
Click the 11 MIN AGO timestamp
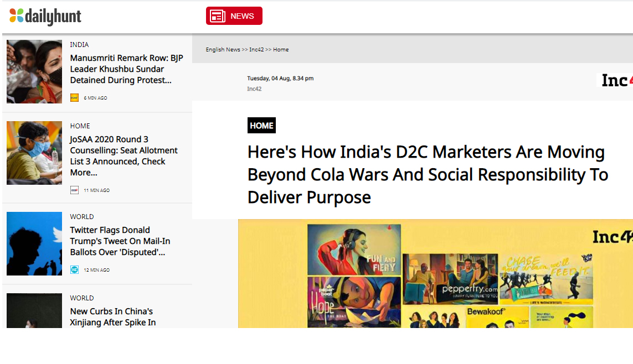[x=96, y=190]
